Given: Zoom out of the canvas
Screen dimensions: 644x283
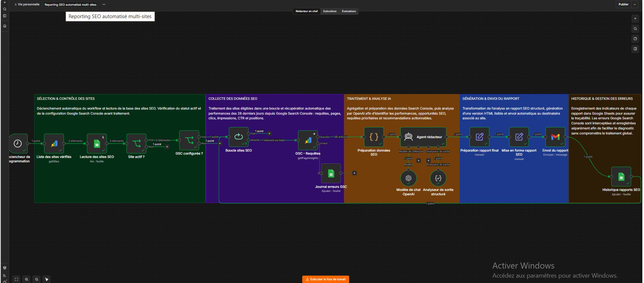Looking at the screenshot, I should 37,279.
